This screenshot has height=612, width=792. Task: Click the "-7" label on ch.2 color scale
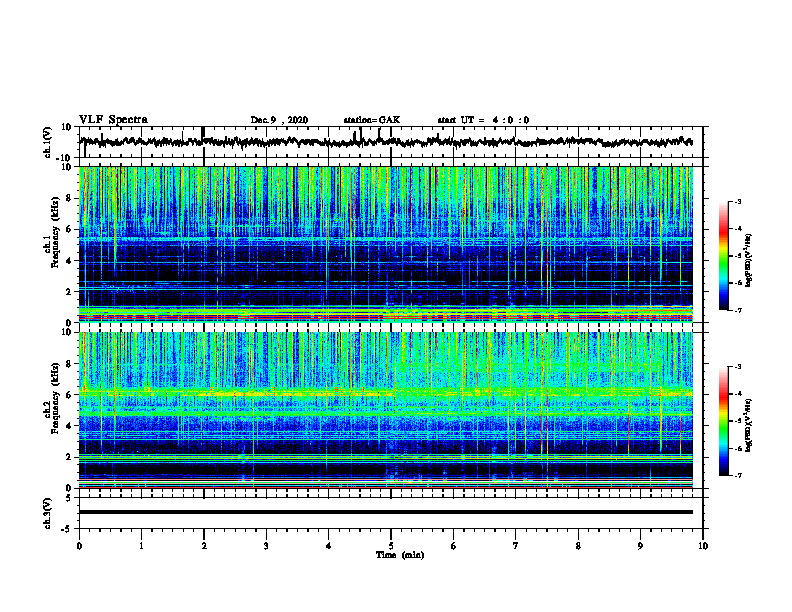[x=737, y=475]
